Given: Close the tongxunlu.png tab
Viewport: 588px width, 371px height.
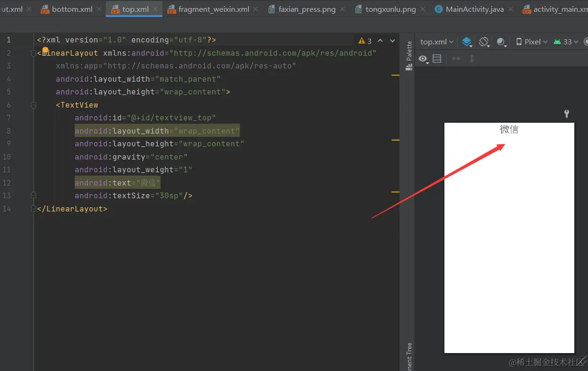Looking at the screenshot, I should tap(423, 9).
